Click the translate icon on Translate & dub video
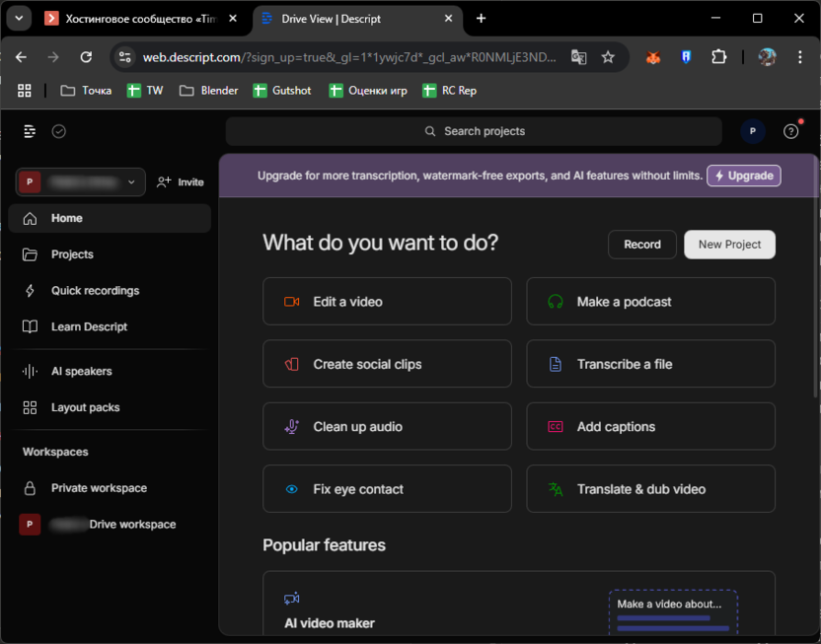 555,489
